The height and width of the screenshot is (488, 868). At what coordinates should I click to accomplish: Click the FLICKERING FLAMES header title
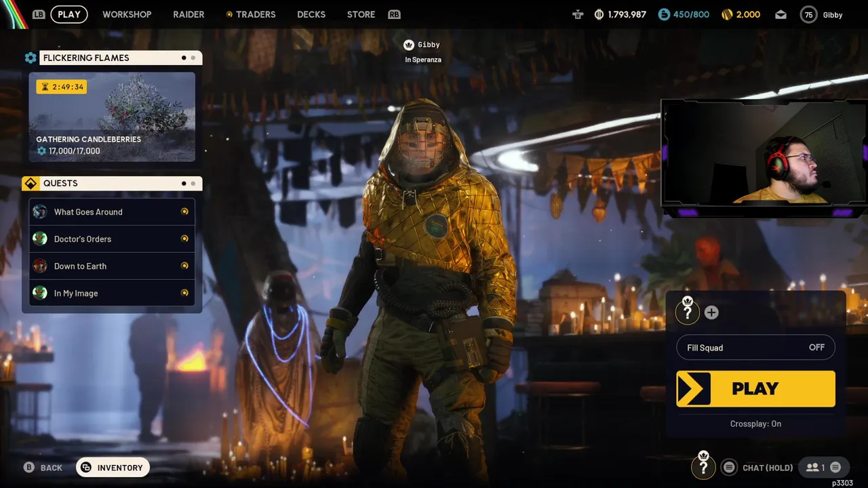tap(86, 58)
